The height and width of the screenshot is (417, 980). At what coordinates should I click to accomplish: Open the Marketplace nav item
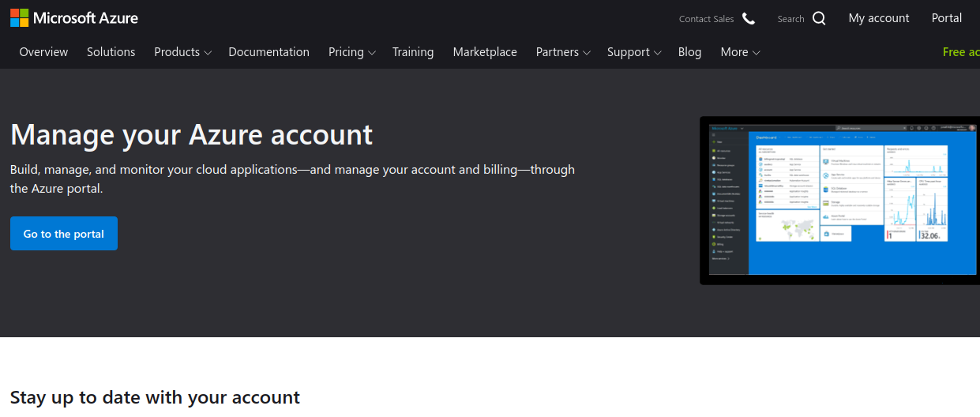pyautogui.click(x=485, y=51)
